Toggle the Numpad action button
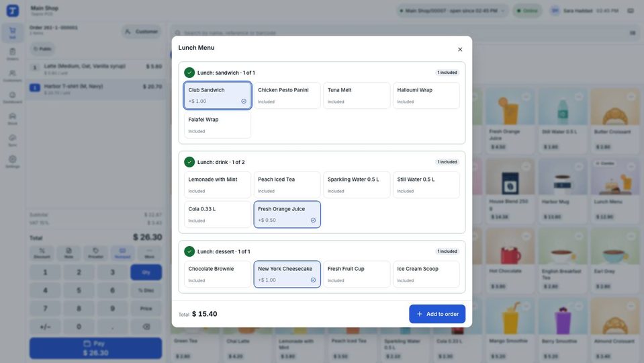 point(122,253)
